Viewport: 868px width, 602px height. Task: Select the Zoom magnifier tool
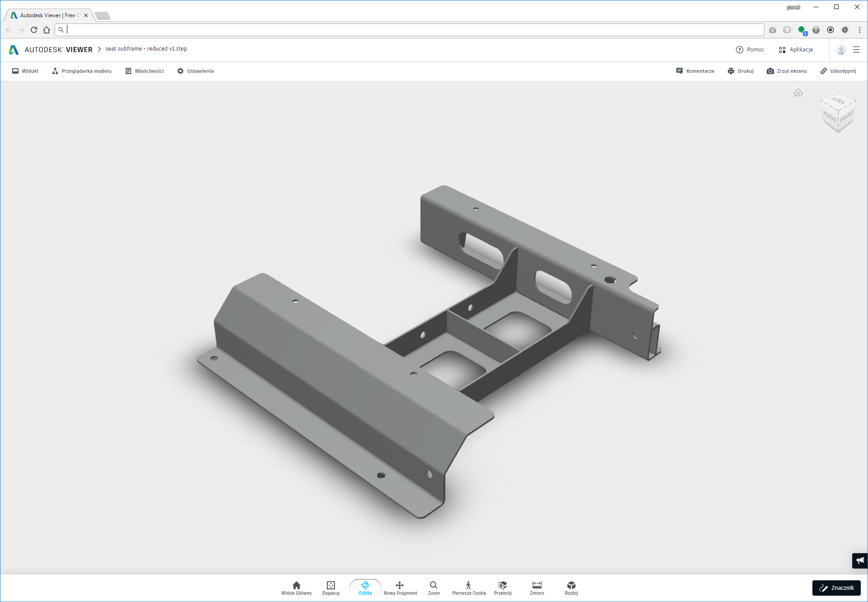pyautogui.click(x=434, y=588)
